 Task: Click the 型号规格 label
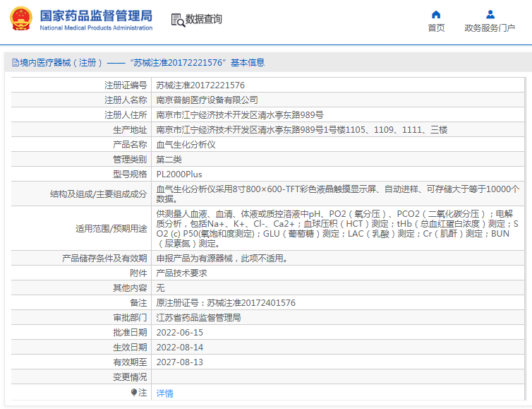point(130,174)
